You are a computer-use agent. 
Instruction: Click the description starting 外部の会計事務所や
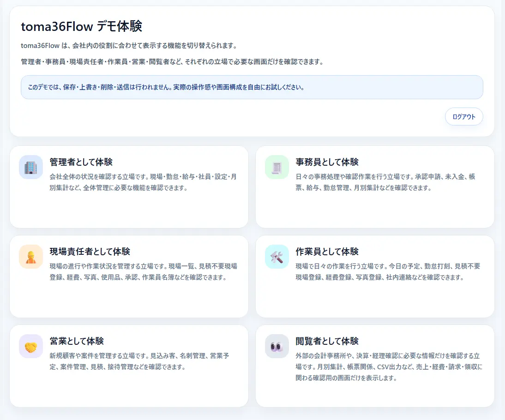pos(389,367)
